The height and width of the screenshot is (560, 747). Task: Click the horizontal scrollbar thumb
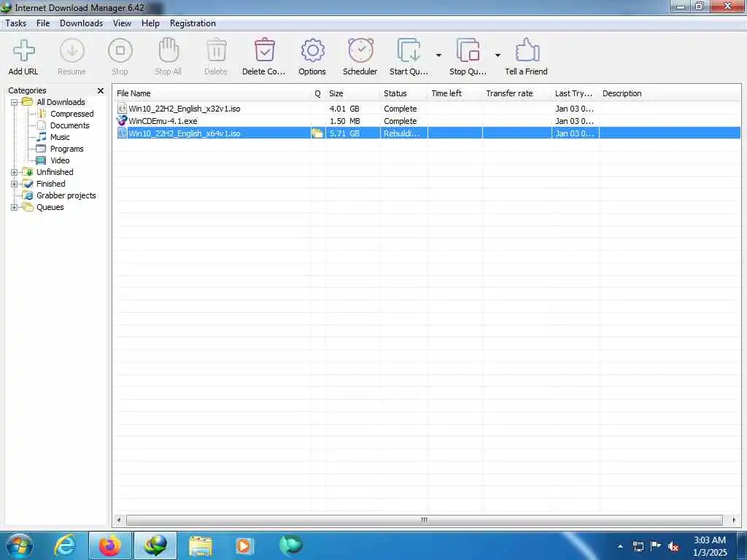[x=425, y=520]
